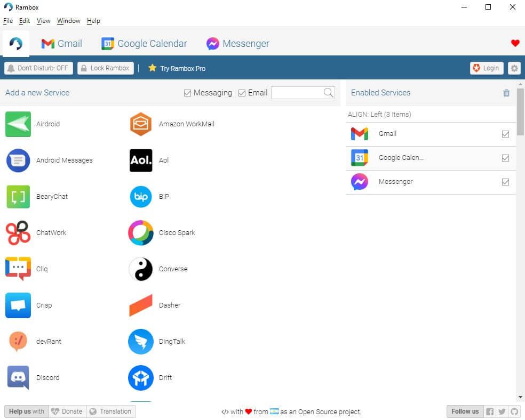The height and width of the screenshot is (420, 525).
Task: Open Gmail icon in Enabled Services
Action: click(x=359, y=134)
